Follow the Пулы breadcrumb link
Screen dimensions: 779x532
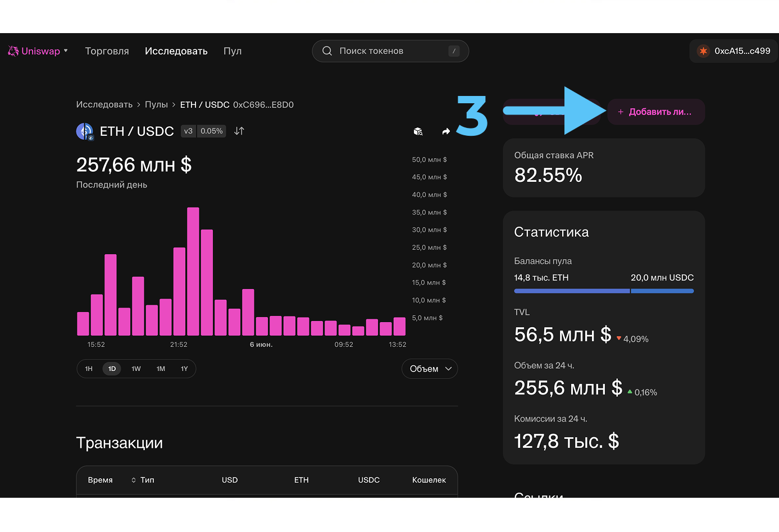coord(156,105)
